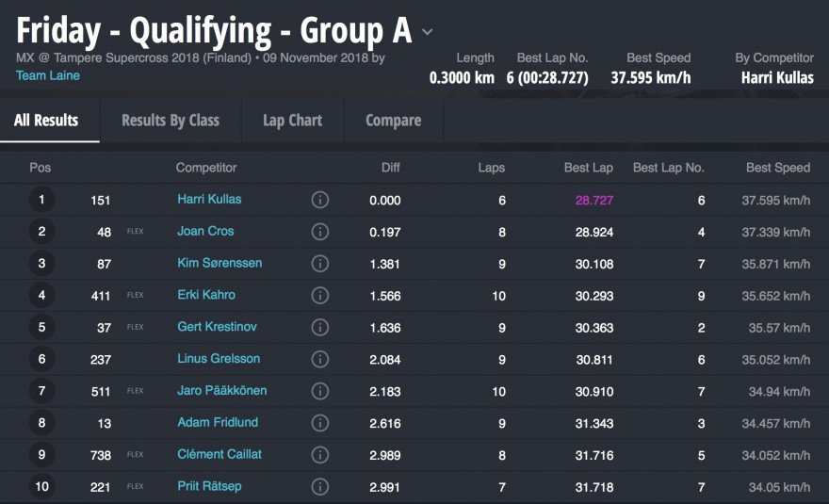Open info icon for Joan Cros
Image resolution: width=829 pixels, height=504 pixels.
(320, 232)
